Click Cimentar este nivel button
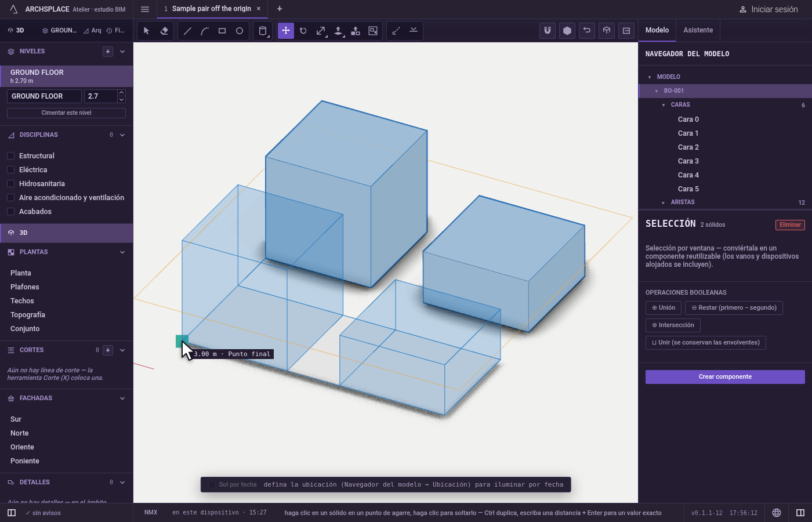812x522 pixels. click(x=66, y=113)
